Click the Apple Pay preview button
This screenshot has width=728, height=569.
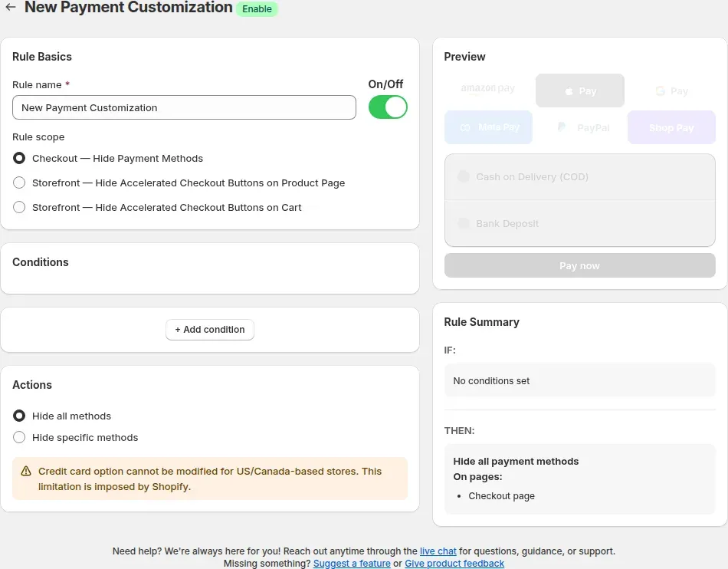[x=580, y=90]
